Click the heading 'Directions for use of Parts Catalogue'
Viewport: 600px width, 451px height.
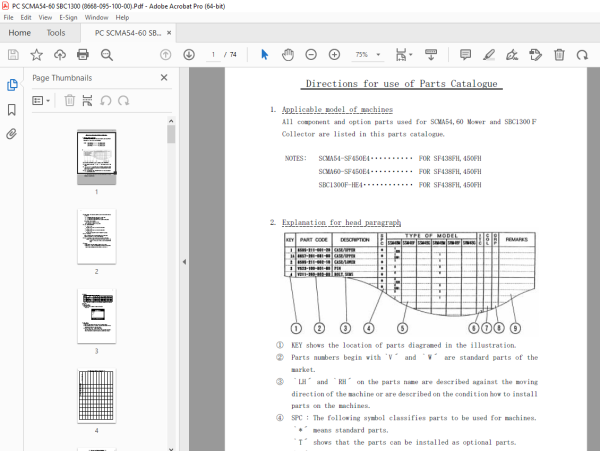click(401, 84)
